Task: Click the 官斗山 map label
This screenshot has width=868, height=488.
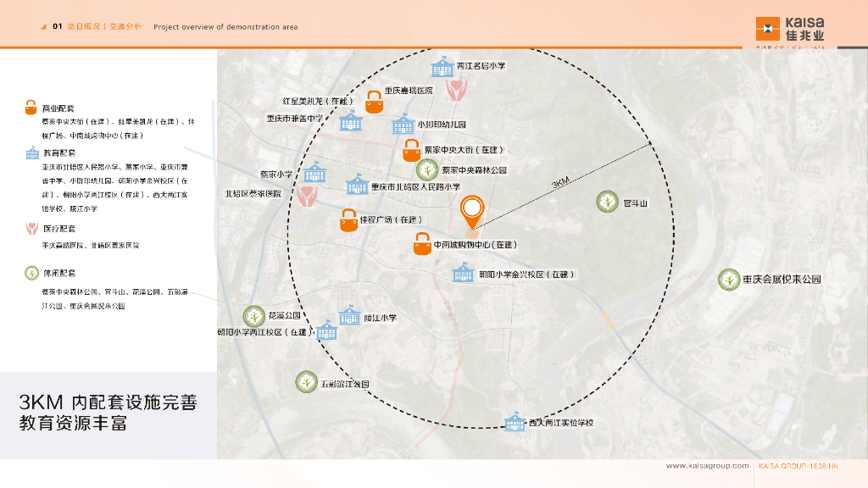Action: point(636,203)
